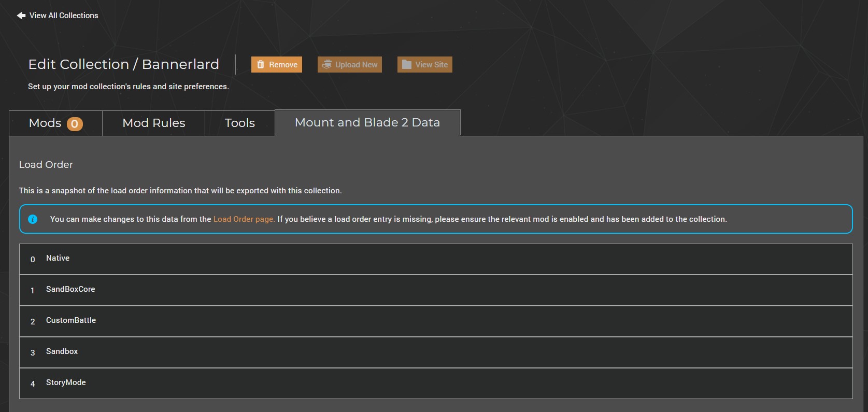Image resolution: width=868 pixels, height=412 pixels.
Task: Open the View Site button
Action: (425, 65)
